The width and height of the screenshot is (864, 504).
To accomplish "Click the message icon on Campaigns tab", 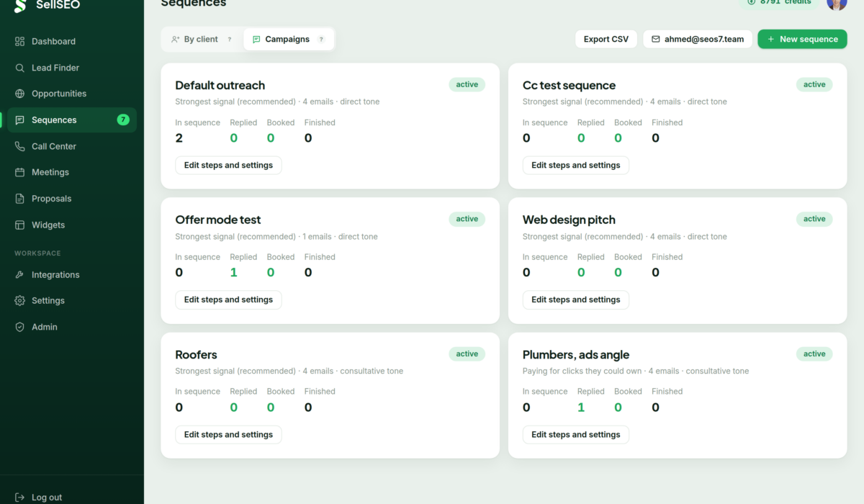I will point(256,40).
